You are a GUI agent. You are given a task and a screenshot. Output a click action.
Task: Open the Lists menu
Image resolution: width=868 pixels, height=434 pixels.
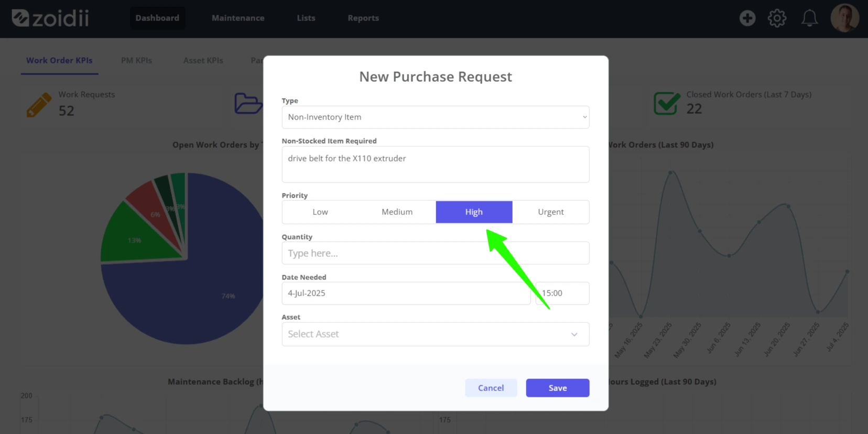point(306,18)
